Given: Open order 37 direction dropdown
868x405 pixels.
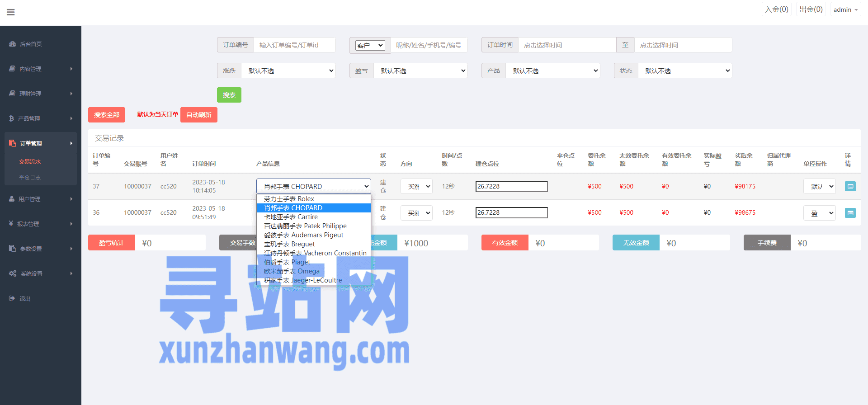Looking at the screenshot, I should point(416,186).
